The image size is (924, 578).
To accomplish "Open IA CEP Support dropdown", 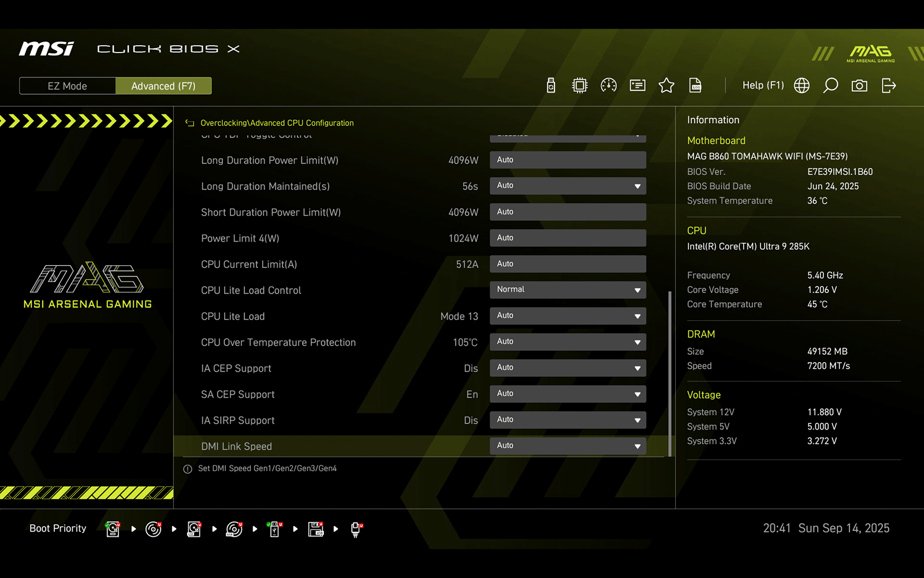I will tap(568, 368).
